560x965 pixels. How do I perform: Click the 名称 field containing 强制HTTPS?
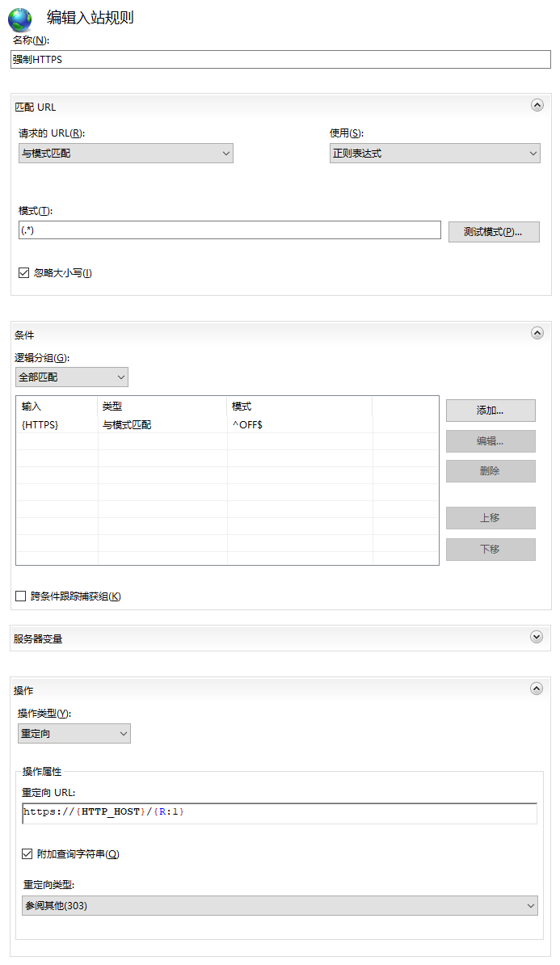click(280, 60)
